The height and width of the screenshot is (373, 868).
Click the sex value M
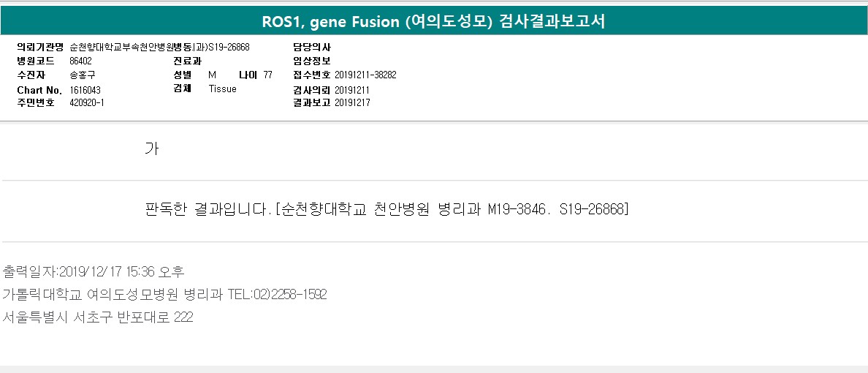pyautogui.click(x=212, y=75)
